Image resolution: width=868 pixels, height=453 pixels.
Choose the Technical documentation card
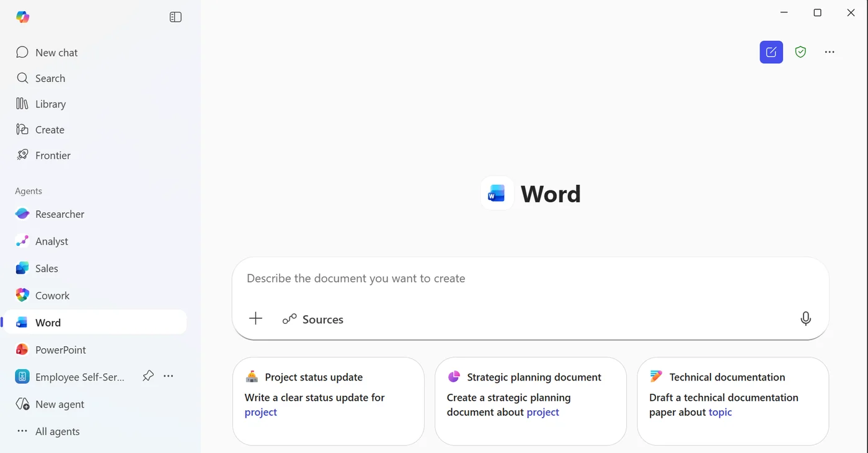pos(733,401)
